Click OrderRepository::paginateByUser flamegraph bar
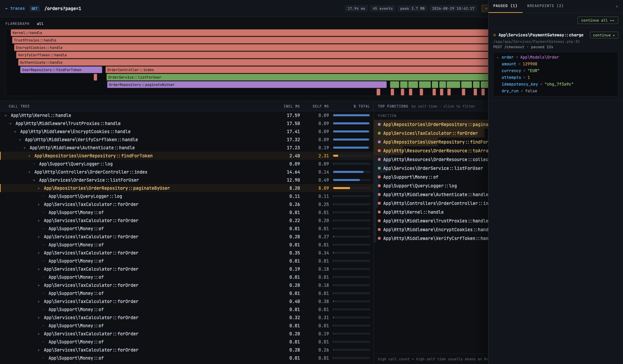This screenshot has width=623, height=364. point(247,85)
